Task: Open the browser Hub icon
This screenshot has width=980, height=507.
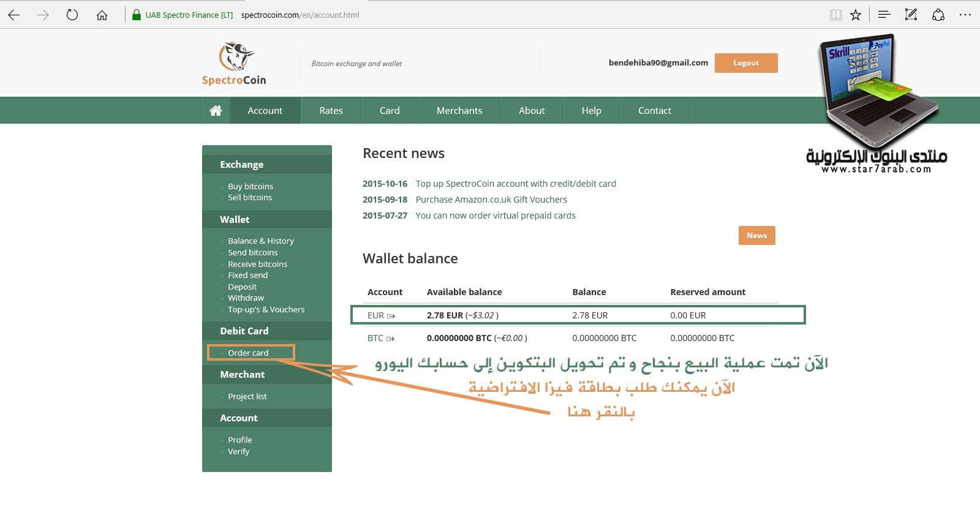Action: (x=884, y=15)
